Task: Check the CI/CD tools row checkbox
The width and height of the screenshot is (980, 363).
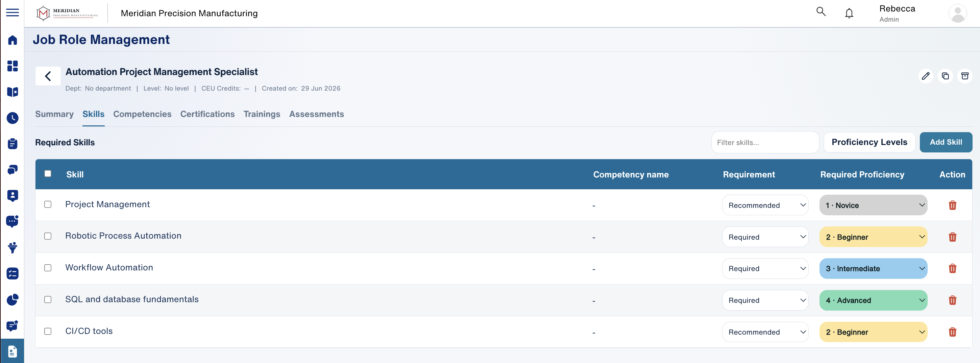Action: [48, 331]
